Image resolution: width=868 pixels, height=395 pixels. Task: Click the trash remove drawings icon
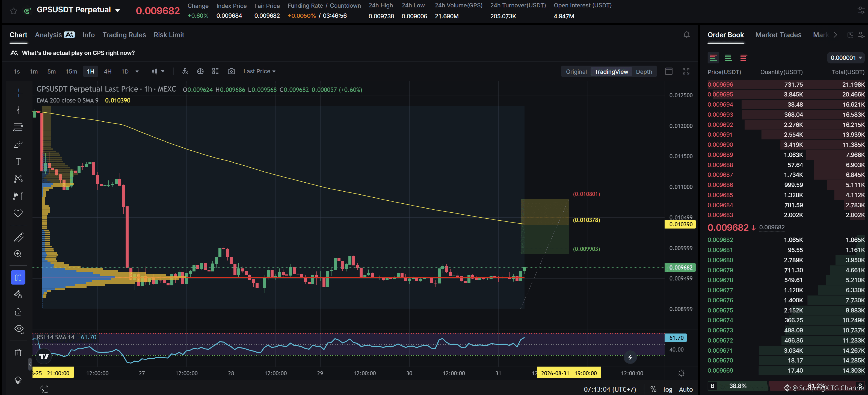click(18, 353)
